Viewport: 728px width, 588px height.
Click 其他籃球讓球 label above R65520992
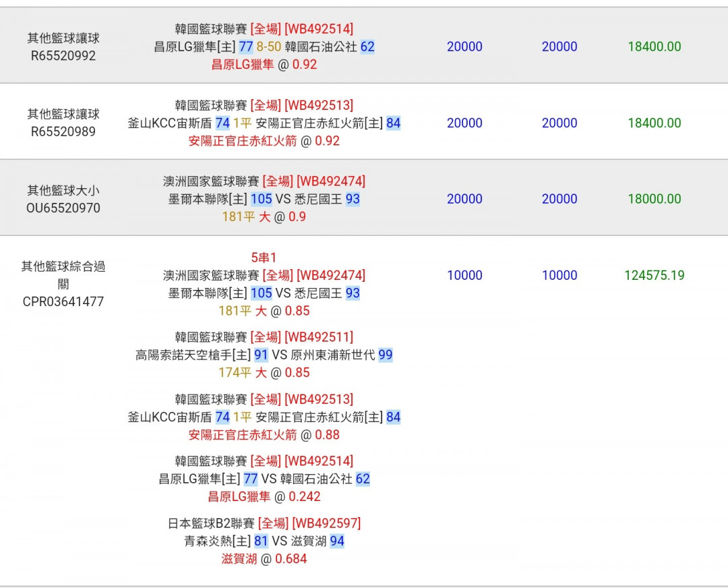point(63,38)
